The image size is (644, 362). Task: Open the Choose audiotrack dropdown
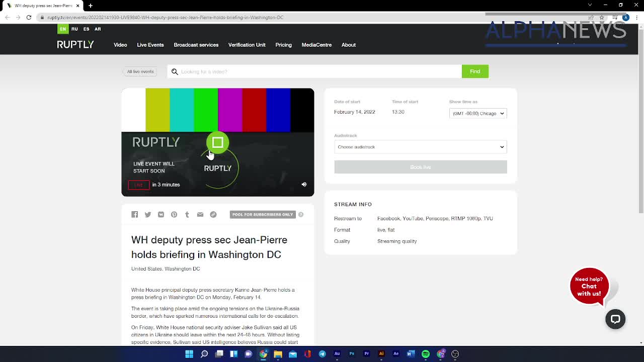click(421, 147)
